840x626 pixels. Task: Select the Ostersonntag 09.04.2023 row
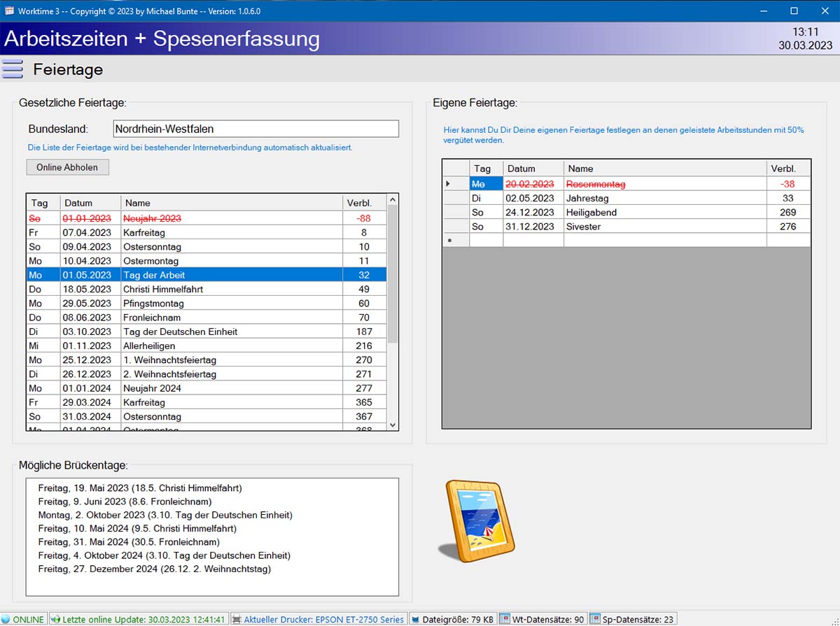[206, 247]
